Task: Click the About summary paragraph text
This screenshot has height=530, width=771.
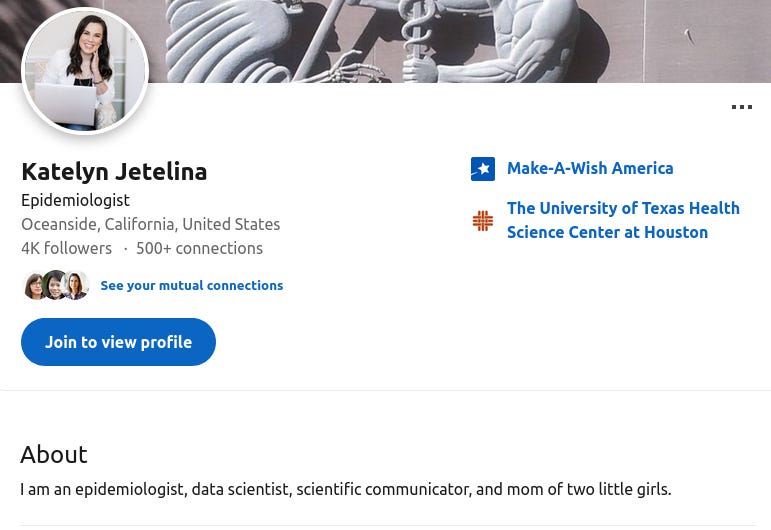Action: tap(346, 489)
